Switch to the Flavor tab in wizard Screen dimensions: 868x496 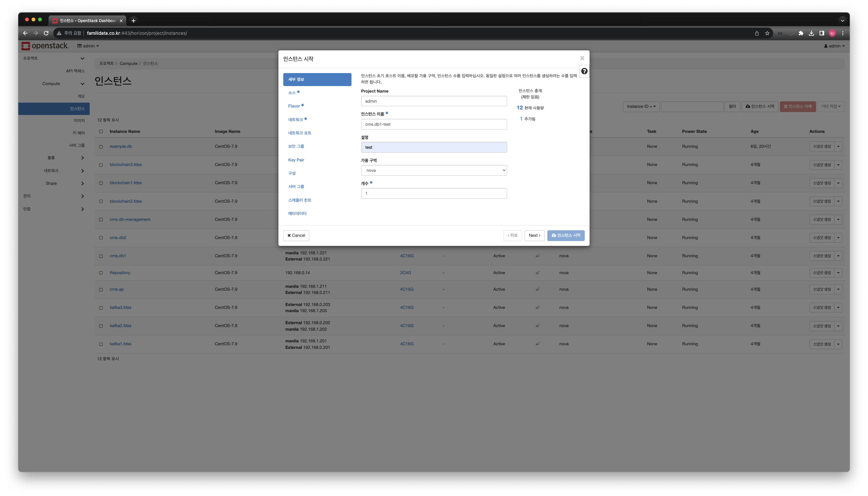click(x=294, y=106)
